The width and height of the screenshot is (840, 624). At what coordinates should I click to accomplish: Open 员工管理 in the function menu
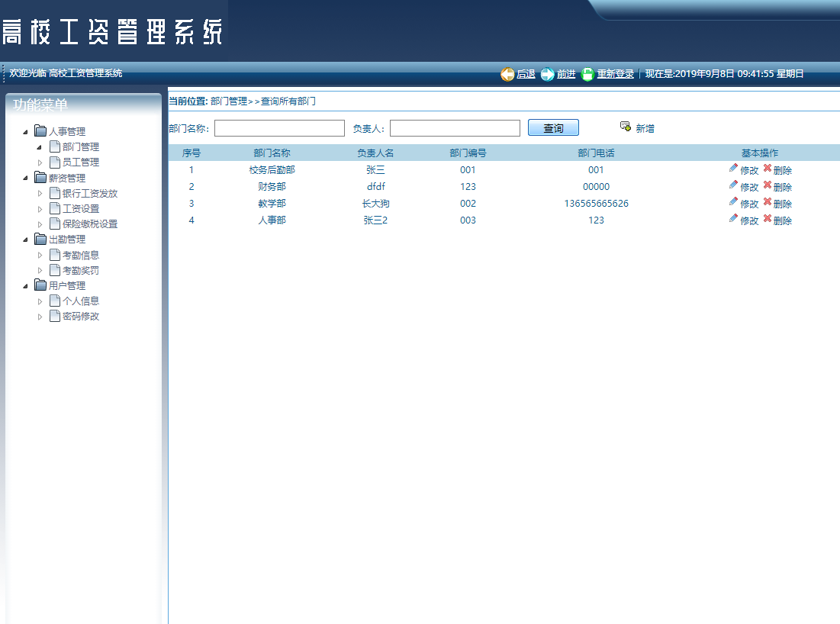[x=81, y=162]
